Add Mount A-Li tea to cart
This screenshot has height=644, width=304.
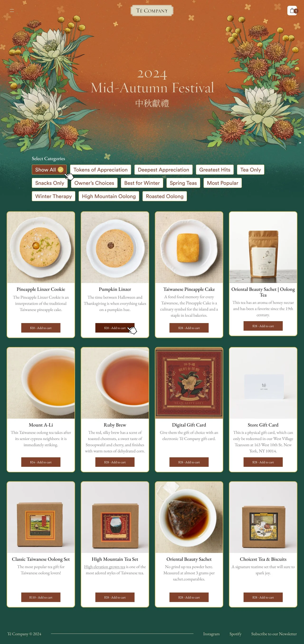[41, 462]
